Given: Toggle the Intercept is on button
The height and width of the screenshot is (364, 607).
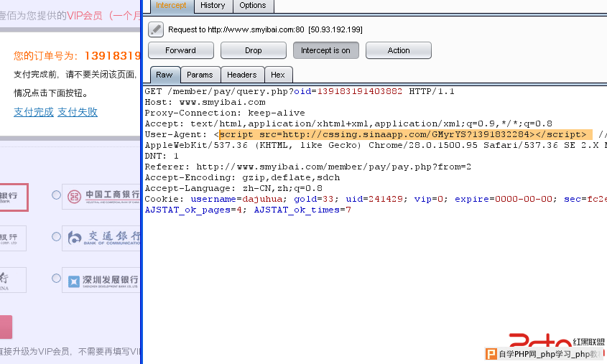Looking at the screenshot, I should pos(325,50).
